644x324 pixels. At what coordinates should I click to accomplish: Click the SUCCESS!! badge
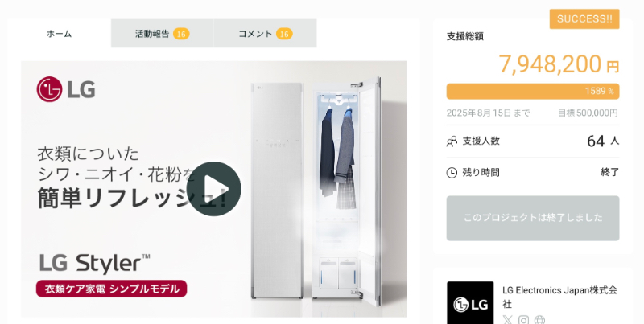[584, 18]
